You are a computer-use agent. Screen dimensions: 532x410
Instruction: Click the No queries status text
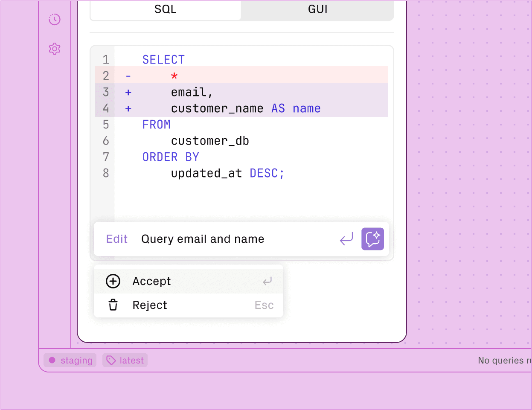pos(504,360)
